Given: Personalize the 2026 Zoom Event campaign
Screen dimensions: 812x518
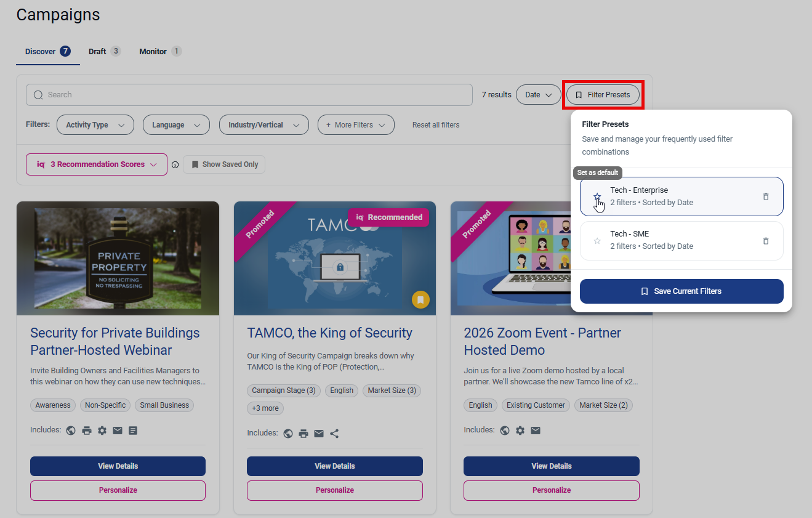Looking at the screenshot, I should pyautogui.click(x=552, y=490).
